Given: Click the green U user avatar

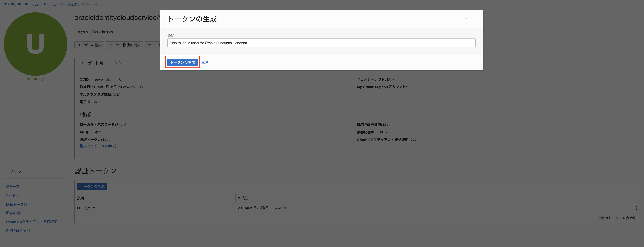Looking at the screenshot, I should tap(36, 44).
